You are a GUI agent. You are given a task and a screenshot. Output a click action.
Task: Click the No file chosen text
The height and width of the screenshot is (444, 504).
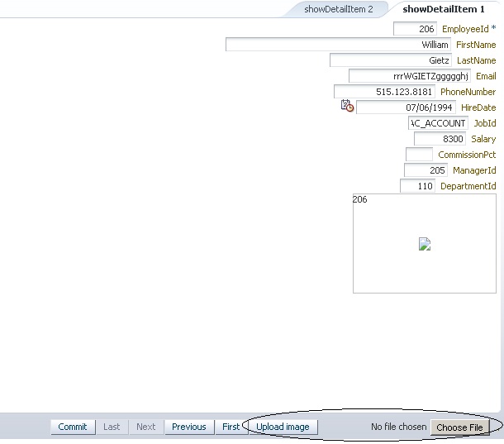398,427
